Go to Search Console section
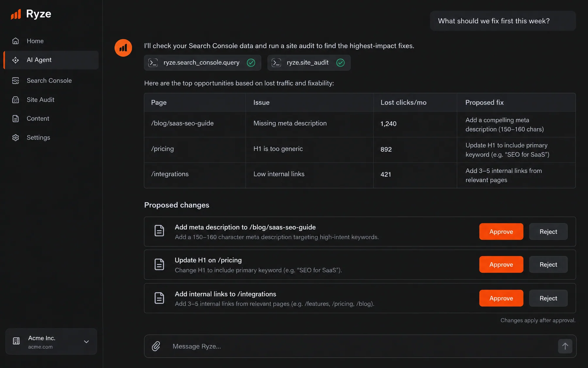 click(x=51, y=80)
